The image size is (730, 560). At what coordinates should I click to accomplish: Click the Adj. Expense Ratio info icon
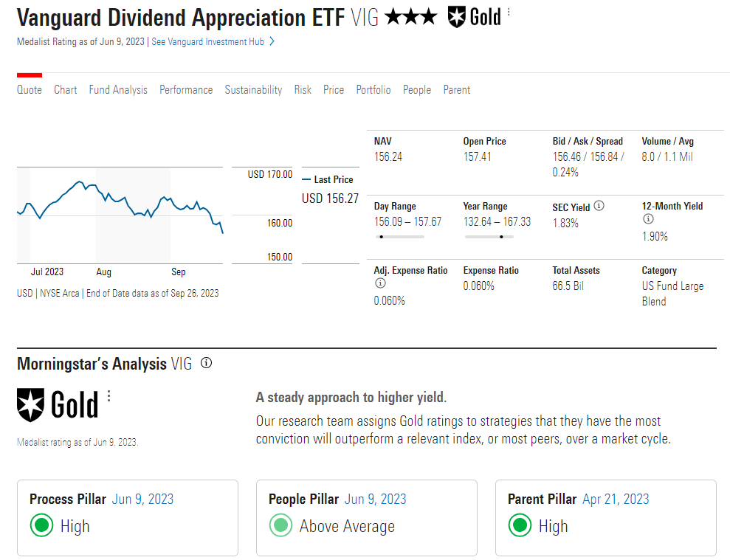pyautogui.click(x=380, y=283)
